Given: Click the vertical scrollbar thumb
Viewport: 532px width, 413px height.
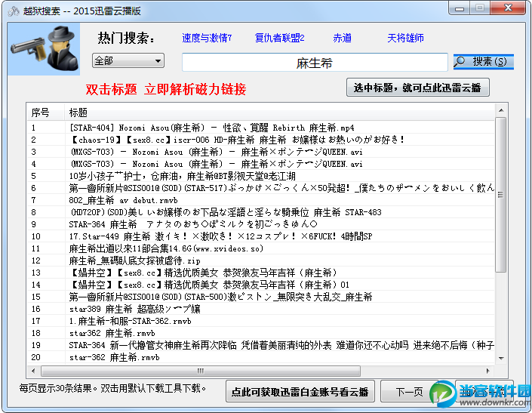Looking at the screenshot, I should point(501,195).
